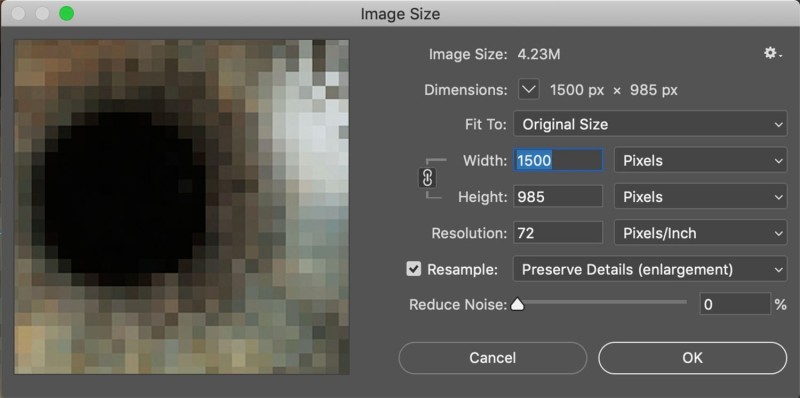
Task: Click the Height input field
Action: coord(558,197)
